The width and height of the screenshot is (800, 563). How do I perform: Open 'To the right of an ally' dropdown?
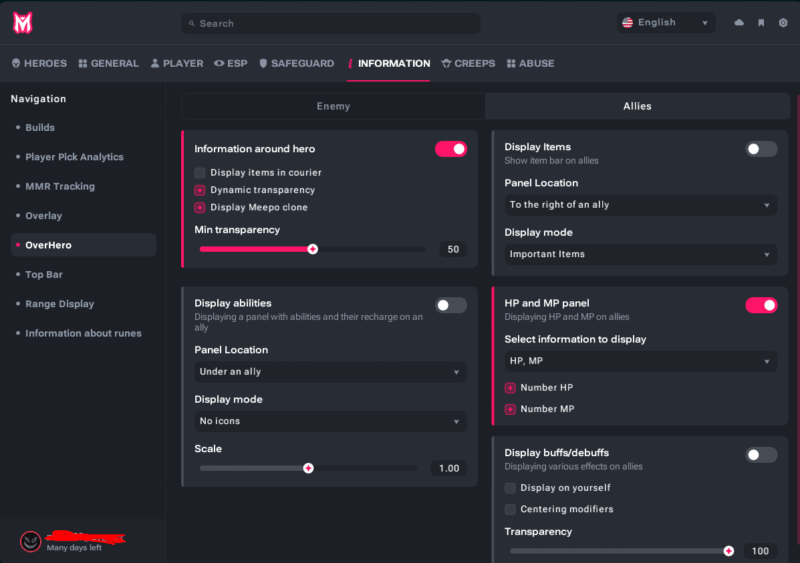pos(641,205)
